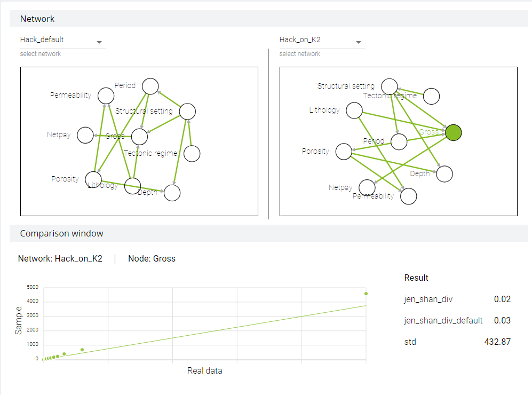Select Lithology node in Hack_on_K2 network
This screenshot has width=532, height=395.
coord(354,110)
